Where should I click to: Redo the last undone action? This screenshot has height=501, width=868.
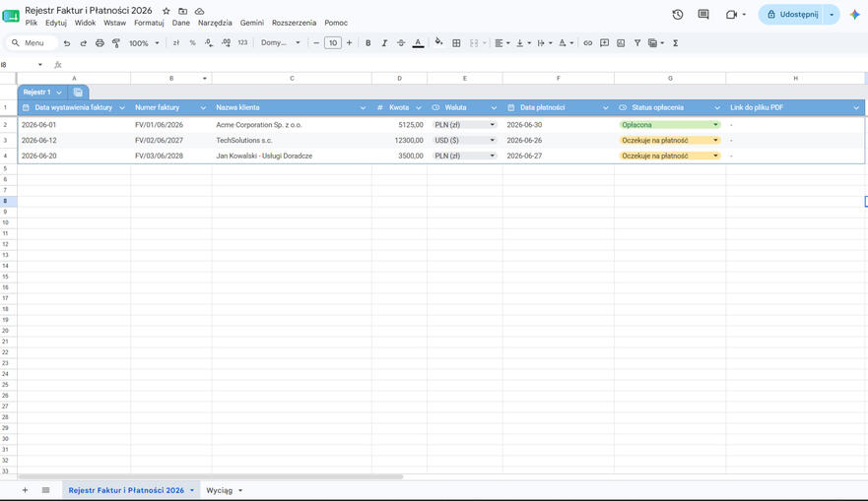[x=83, y=43]
